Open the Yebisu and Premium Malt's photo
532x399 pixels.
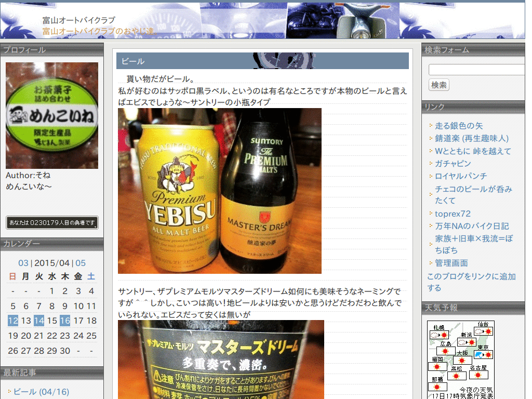click(220, 191)
